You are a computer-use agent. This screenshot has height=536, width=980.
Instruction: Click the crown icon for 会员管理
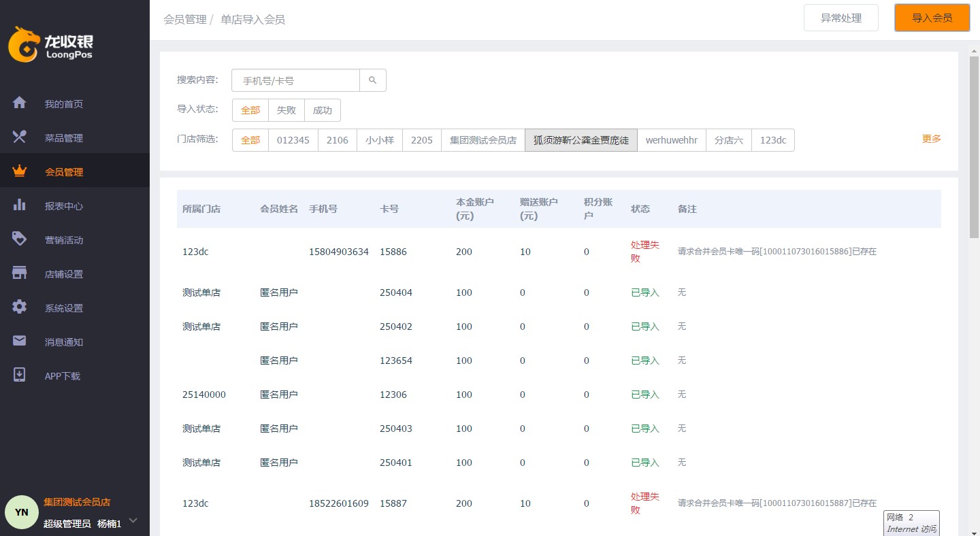click(20, 171)
